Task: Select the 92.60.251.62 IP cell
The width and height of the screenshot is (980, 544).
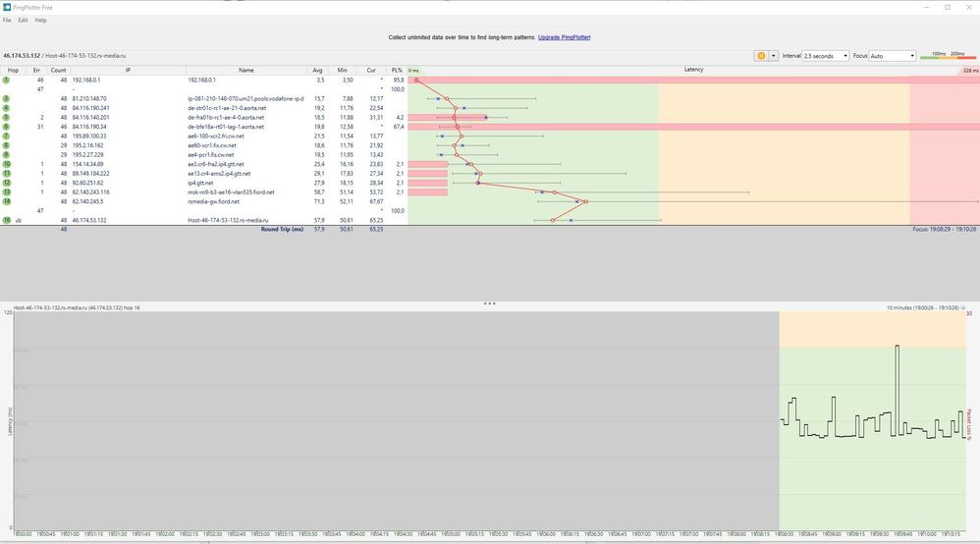Action: point(88,184)
